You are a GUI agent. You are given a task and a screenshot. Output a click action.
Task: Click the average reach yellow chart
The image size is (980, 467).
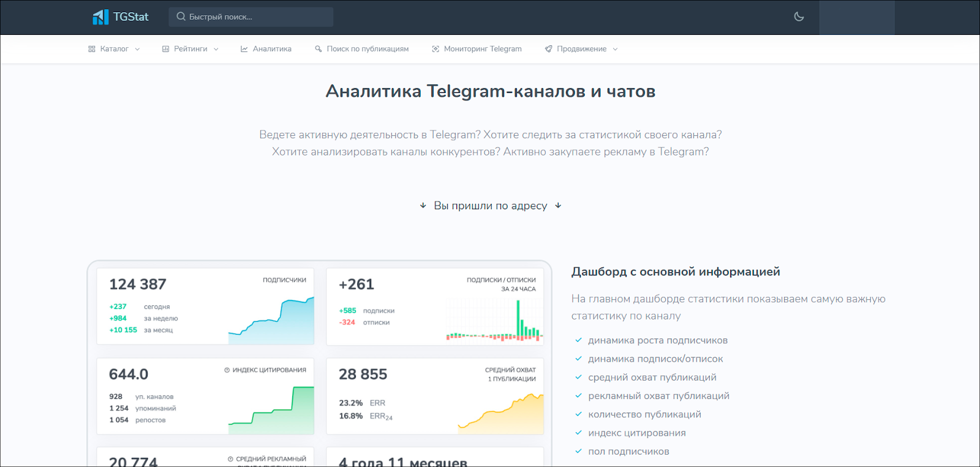pos(500,414)
